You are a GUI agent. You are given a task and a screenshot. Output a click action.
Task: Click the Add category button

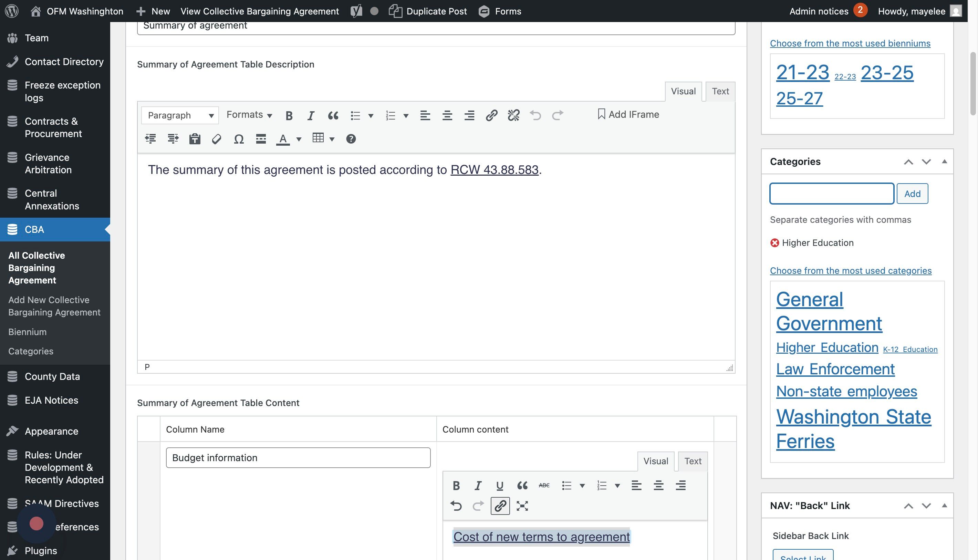pyautogui.click(x=912, y=194)
